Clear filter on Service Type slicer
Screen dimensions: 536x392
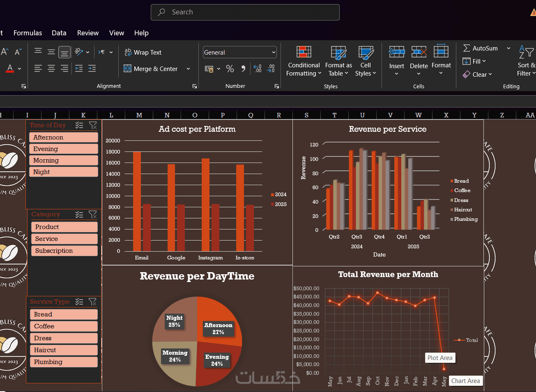[x=93, y=302]
